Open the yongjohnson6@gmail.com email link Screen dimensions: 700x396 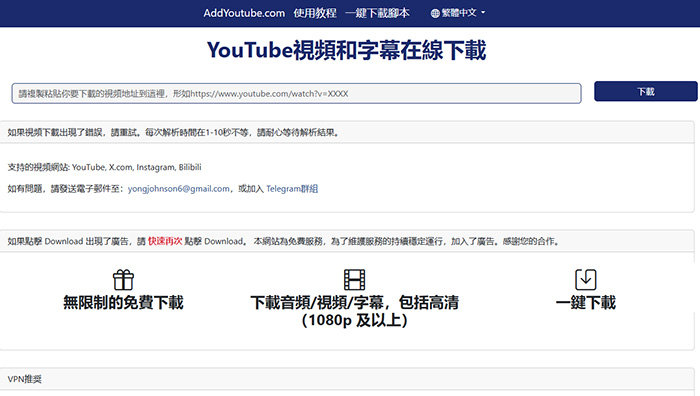pyautogui.click(x=179, y=189)
